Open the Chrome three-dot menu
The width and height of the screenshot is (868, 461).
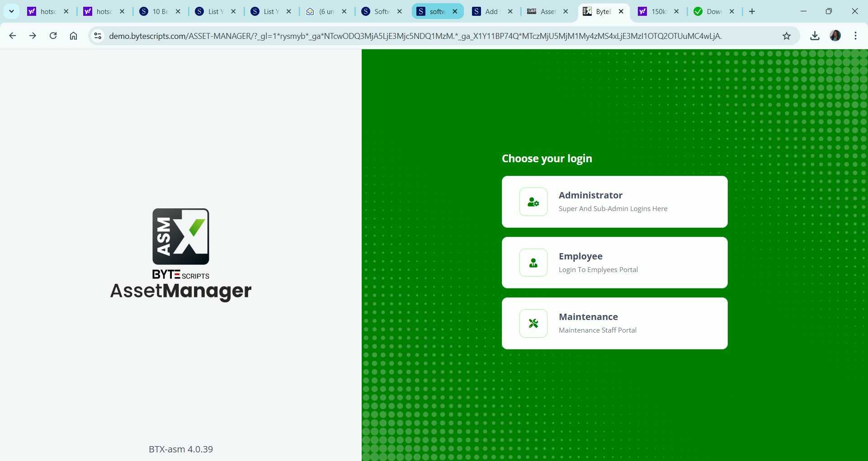pyautogui.click(x=855, y=36)
